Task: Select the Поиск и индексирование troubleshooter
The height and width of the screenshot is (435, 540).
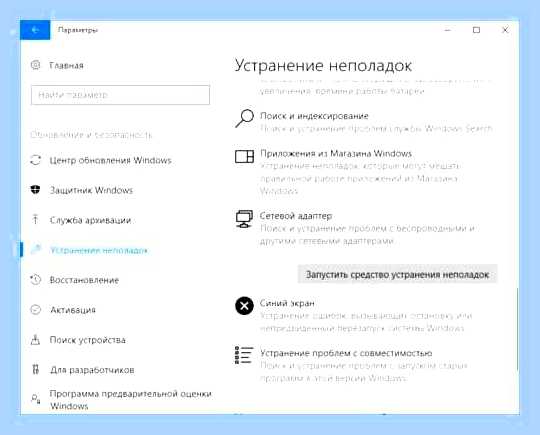Action: tap(314, 116)
